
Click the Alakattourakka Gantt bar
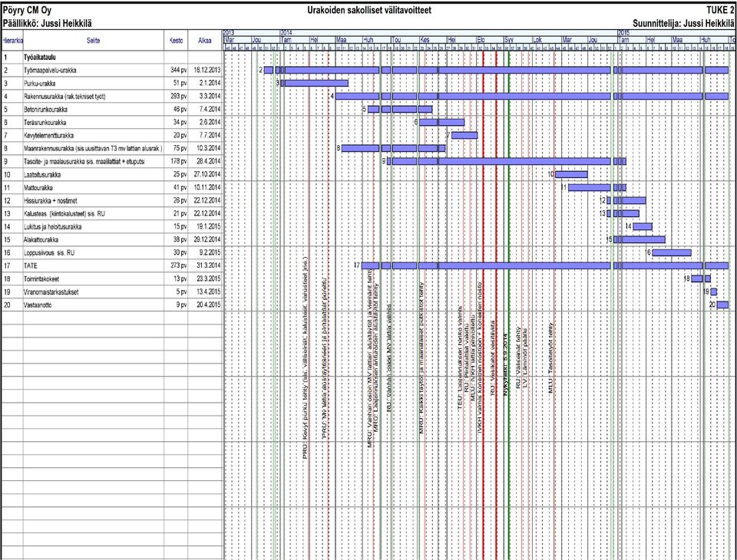pyautogui.click(x=640, y=239)
